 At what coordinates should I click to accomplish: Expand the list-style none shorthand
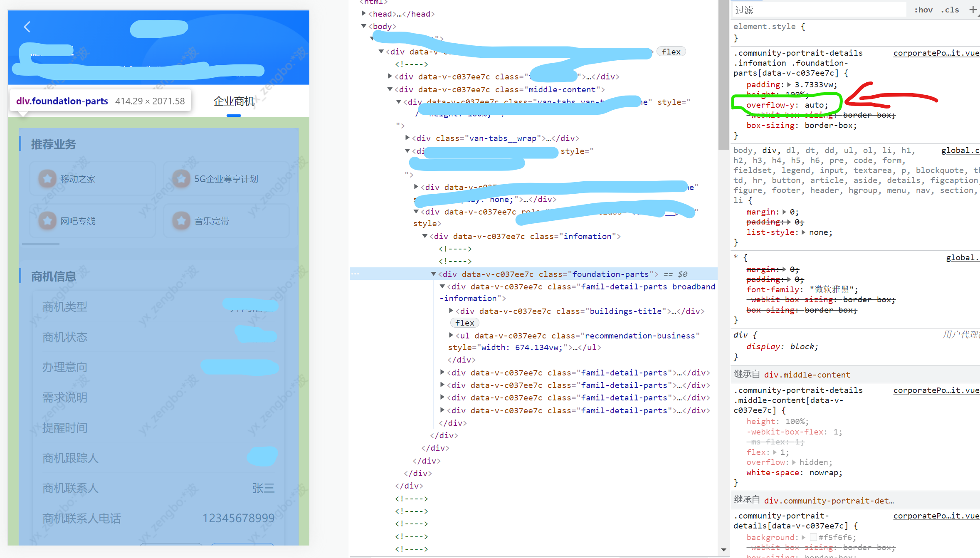[x=804, y=232]
